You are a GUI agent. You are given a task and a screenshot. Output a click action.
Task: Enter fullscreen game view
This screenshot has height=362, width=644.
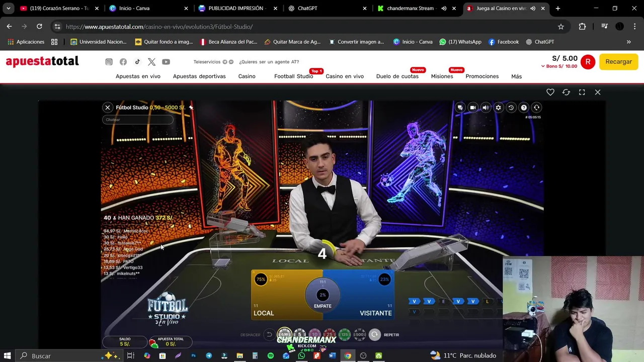pyautogui.click(x=582, y=92)
